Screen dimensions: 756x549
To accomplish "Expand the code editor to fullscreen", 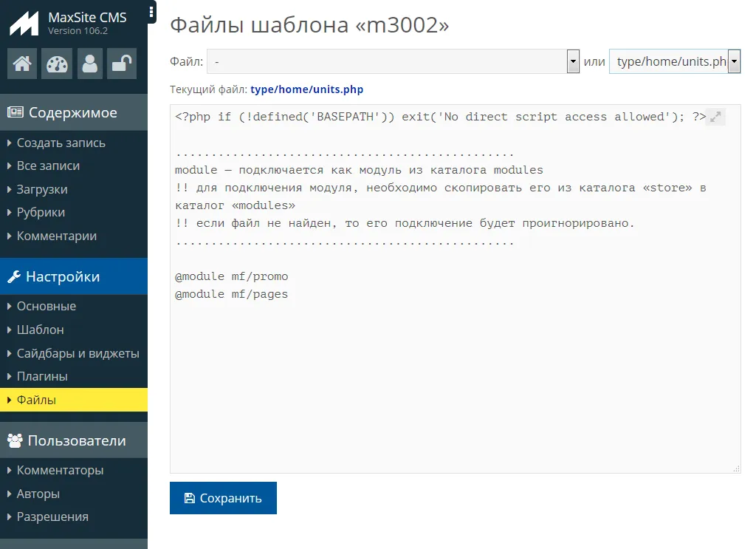I will tap(715, 117).
